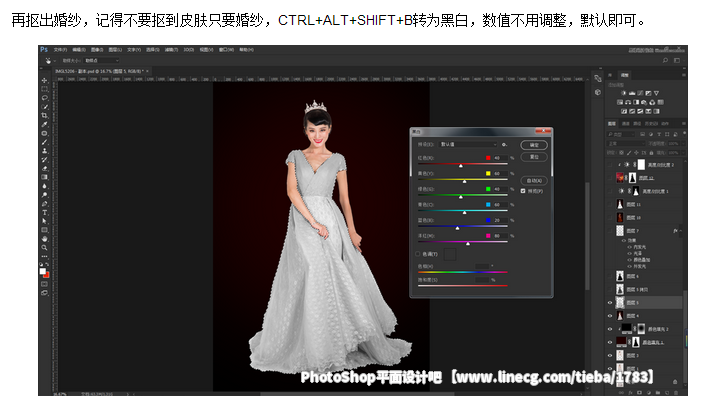This screenshot has height=396, width=709.
Task: Open layer filter type dropdown
Action: pyautogui.click(x=621, y=134)
